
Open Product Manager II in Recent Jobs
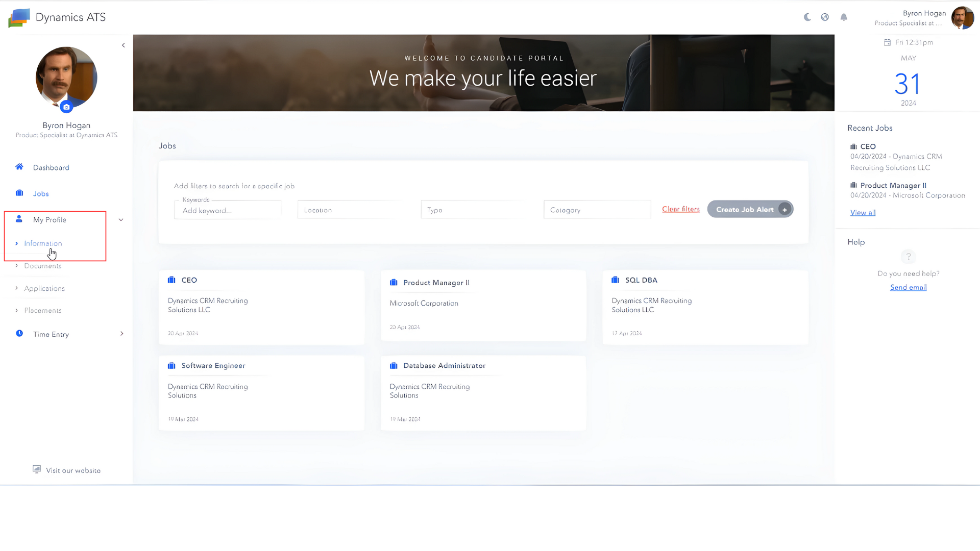point(893,186)
